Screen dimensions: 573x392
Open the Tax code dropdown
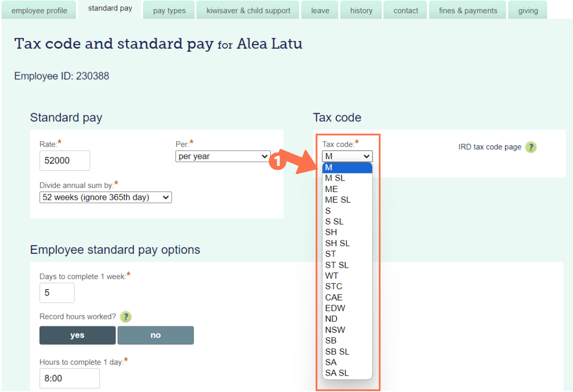pos(347,156)
